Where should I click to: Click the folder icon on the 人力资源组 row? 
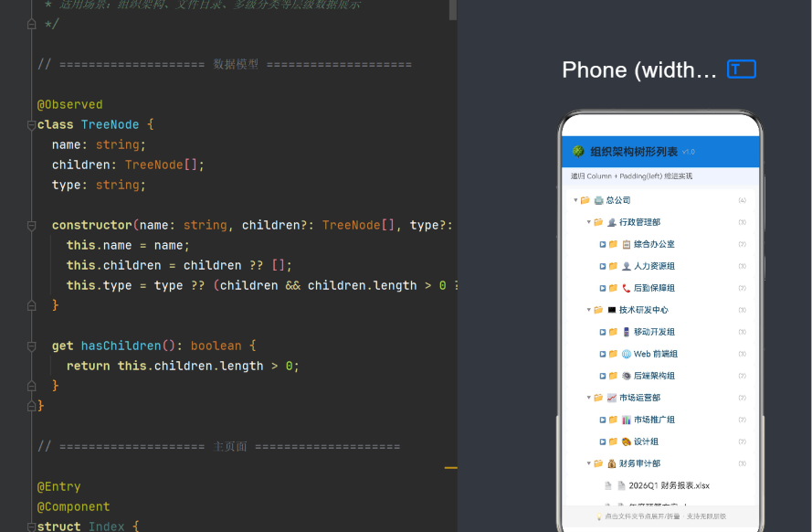click(x=613, y=266)
